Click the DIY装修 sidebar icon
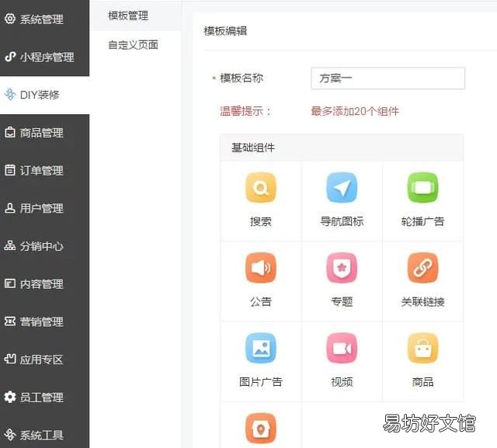497x448 pixels. [10, 95]
